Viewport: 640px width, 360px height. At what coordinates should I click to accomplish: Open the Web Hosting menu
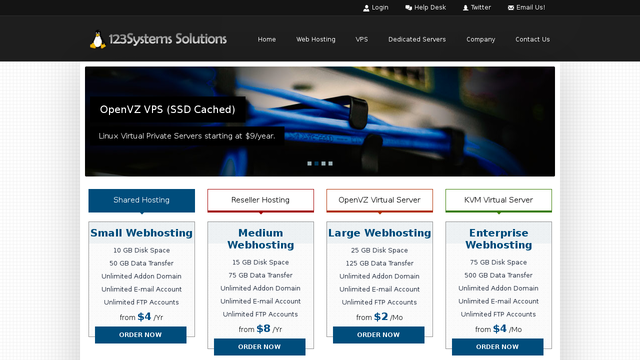(316, 40)
